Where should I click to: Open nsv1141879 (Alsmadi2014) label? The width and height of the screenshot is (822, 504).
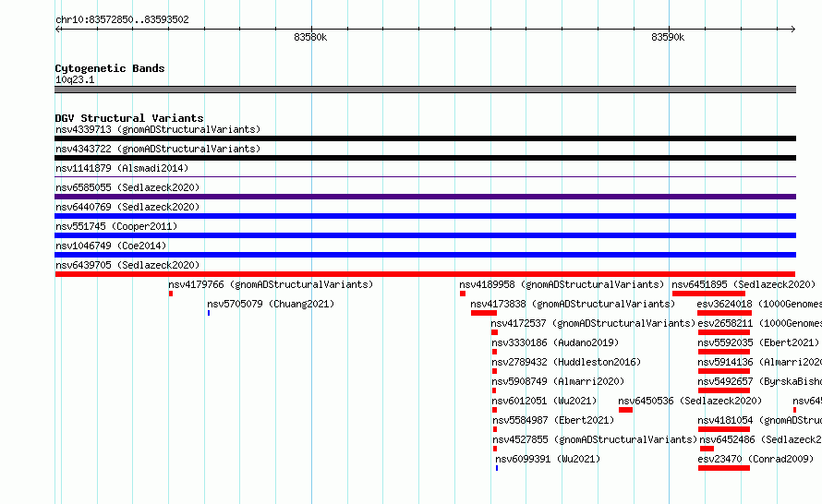coord(122,168)
